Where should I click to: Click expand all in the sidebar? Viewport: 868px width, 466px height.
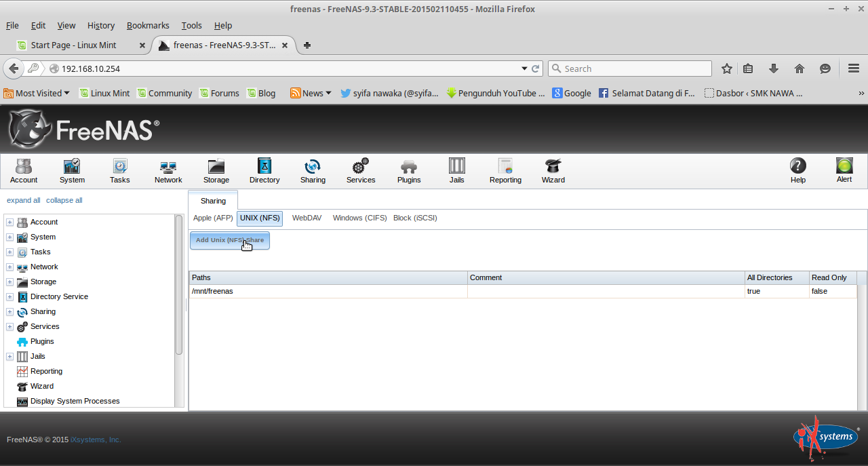23,200
